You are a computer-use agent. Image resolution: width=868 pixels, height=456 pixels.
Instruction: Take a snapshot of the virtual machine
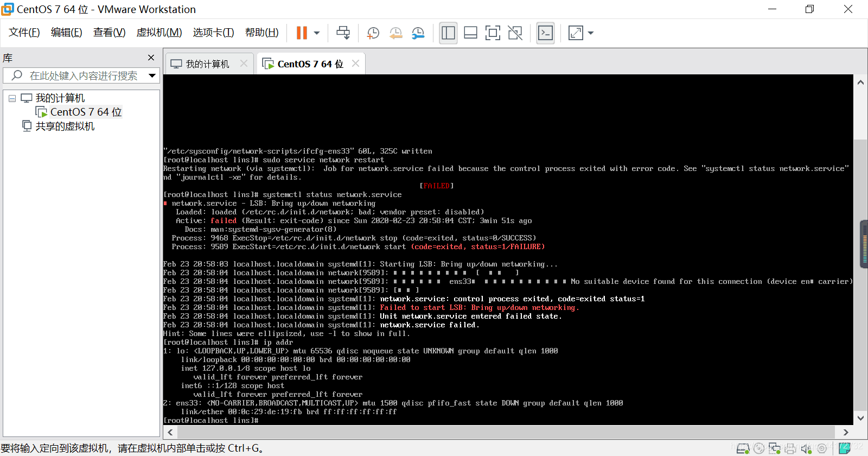click(x=373, y=33)
